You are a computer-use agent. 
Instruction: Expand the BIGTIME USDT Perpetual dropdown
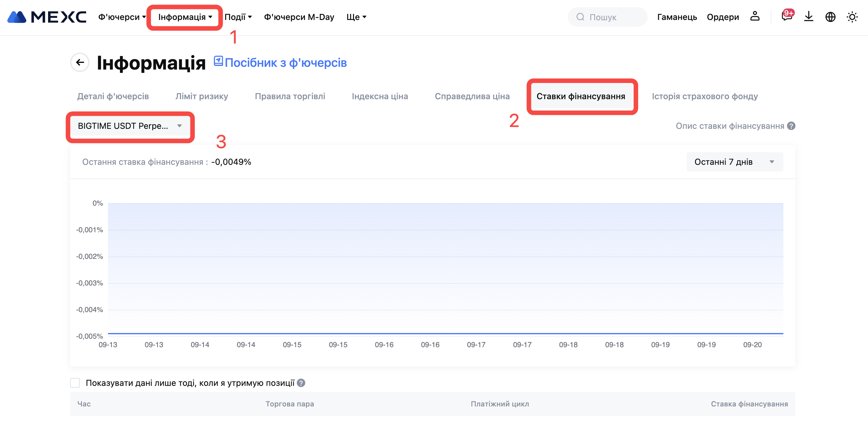[130, 126]
